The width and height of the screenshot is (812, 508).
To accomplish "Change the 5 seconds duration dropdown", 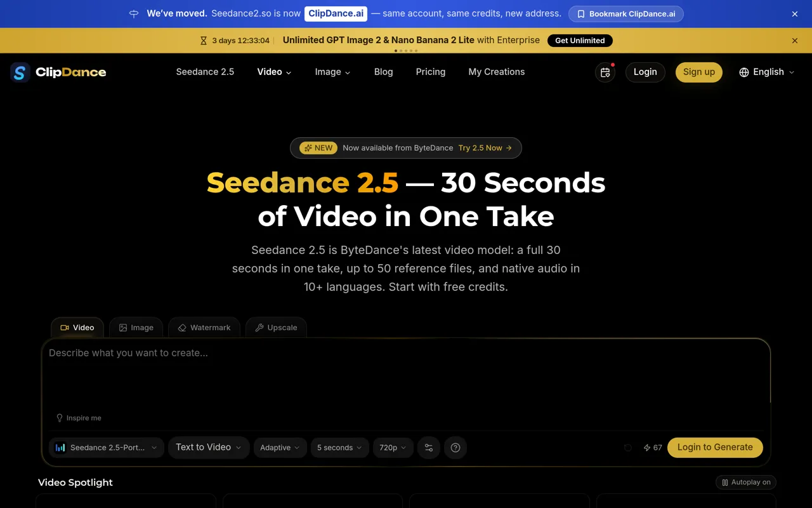I will pos(339,448).
